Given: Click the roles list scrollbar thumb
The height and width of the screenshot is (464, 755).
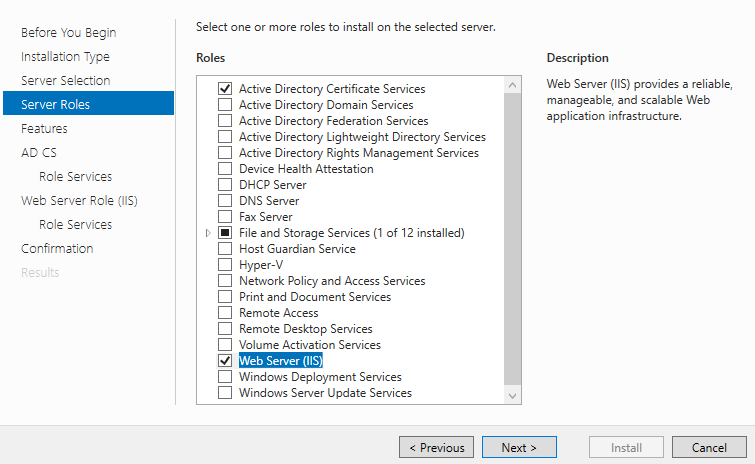Looking at the screenshot, I should [512, 239].
